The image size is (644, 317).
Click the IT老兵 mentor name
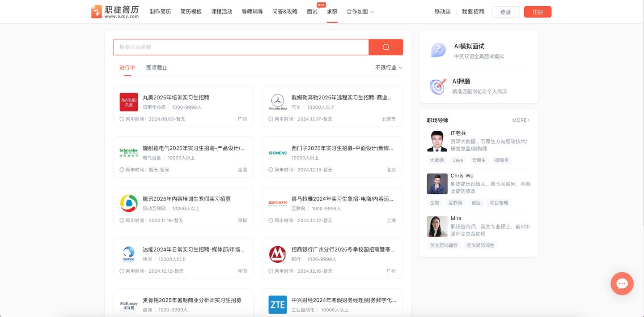458,133
